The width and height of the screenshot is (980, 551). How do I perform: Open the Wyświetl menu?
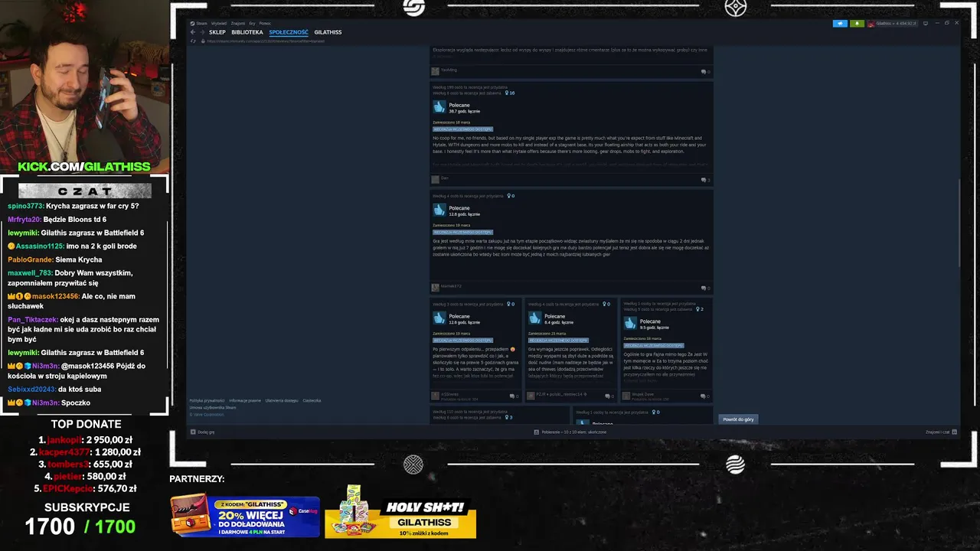pyautogui.click(x=219, y=24)
